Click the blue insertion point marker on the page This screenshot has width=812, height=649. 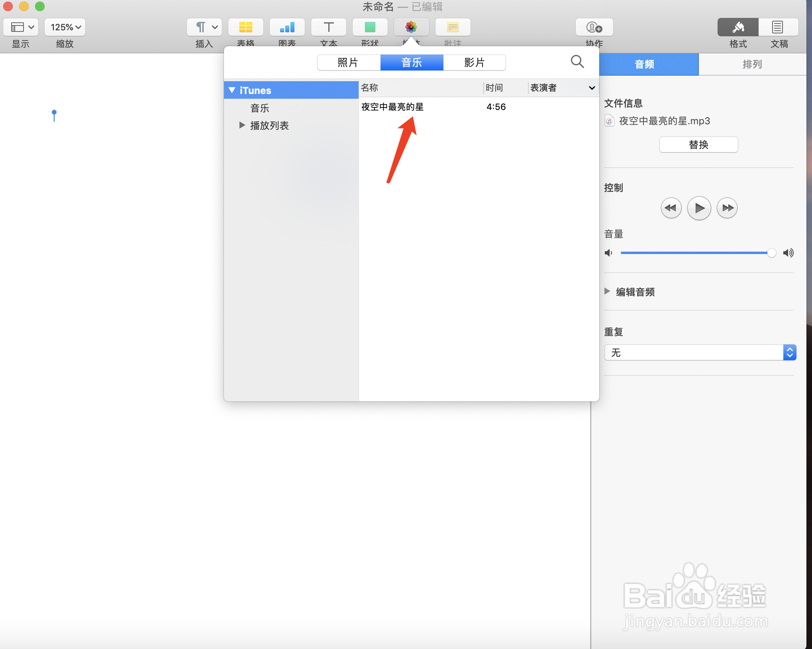tap(54, 115)
